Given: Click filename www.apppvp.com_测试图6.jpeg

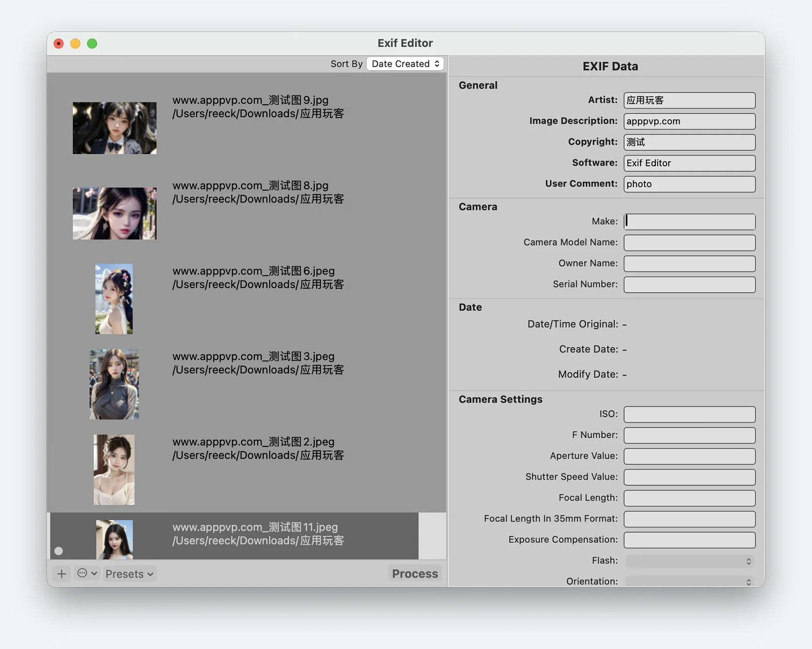Looking at the screenshot, I should (254, 271).
